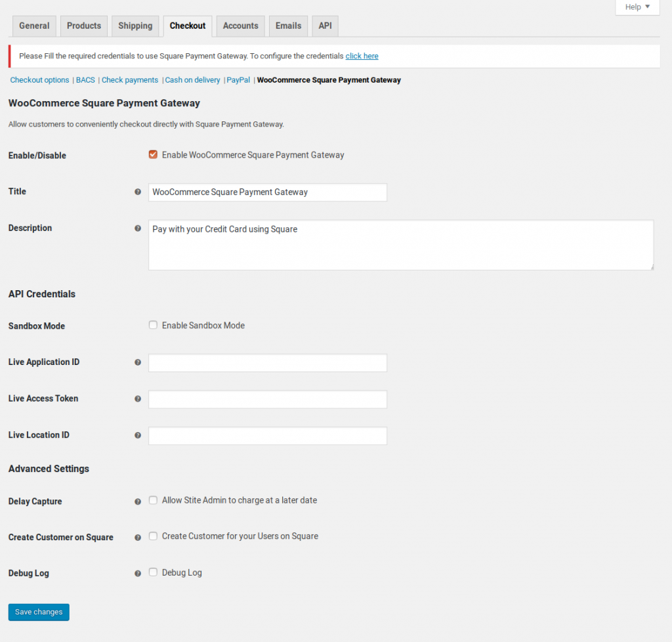Switch to the Emails tab
Screen dimensions: 672x642
pos(289,26)
